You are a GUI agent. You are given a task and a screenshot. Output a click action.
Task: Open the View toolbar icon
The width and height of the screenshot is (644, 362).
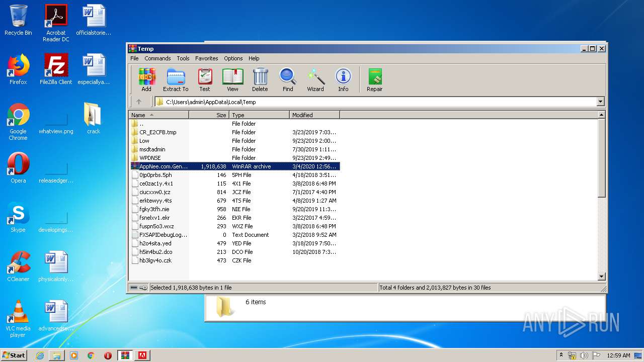tap(232, 80)
